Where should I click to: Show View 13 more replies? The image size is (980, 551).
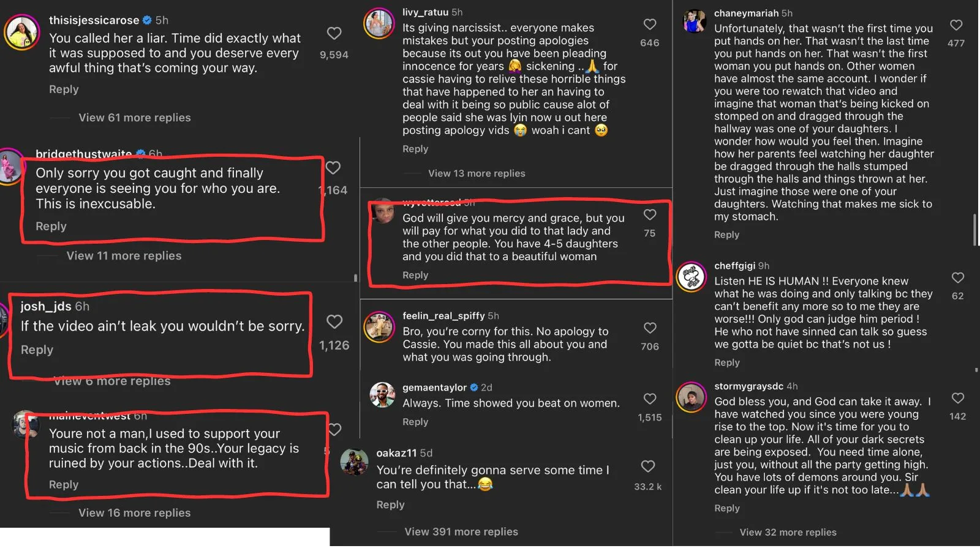pyautogui.click(x=477, y=173)
